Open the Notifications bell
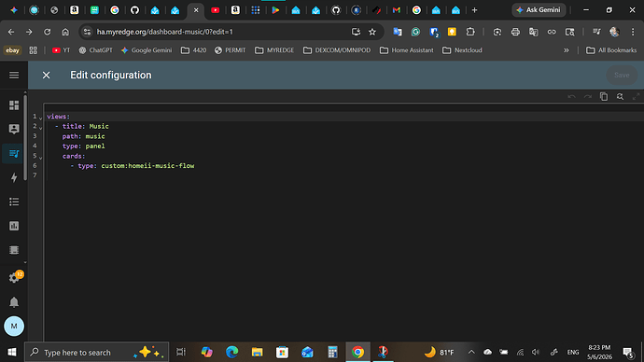 point(14,302)
